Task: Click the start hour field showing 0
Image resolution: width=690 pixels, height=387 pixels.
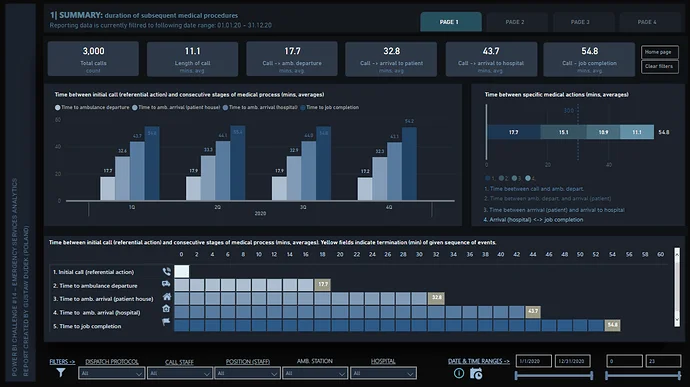Action: [624, 361]
